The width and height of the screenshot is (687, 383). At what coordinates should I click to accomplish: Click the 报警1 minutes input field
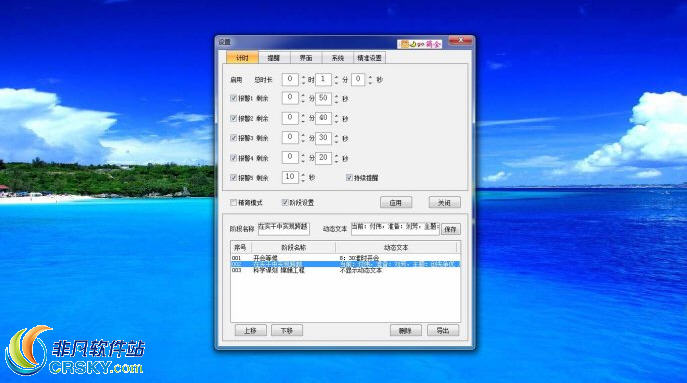click(x=290, y=98)
